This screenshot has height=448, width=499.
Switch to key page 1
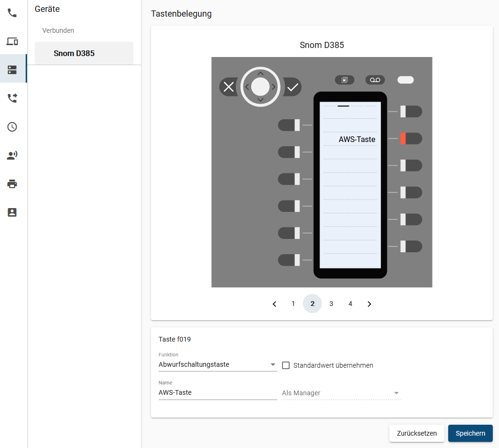click(293, 304)
